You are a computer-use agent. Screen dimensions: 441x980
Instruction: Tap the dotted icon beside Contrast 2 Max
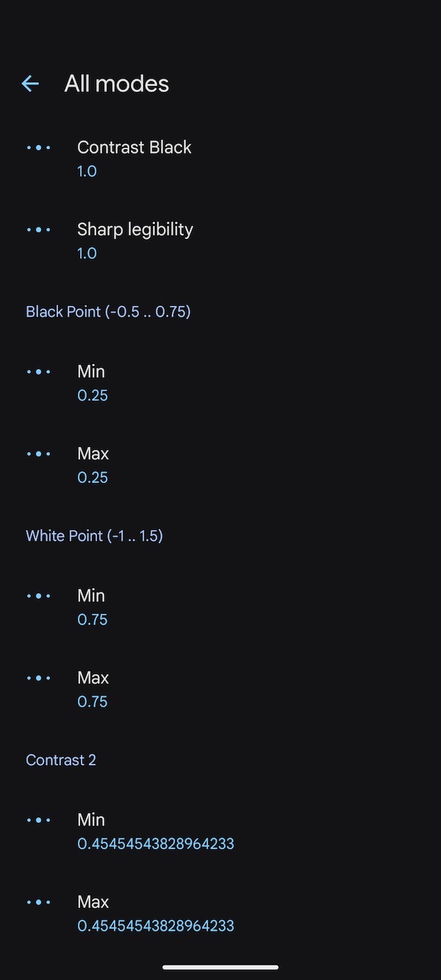pos(39,902)
